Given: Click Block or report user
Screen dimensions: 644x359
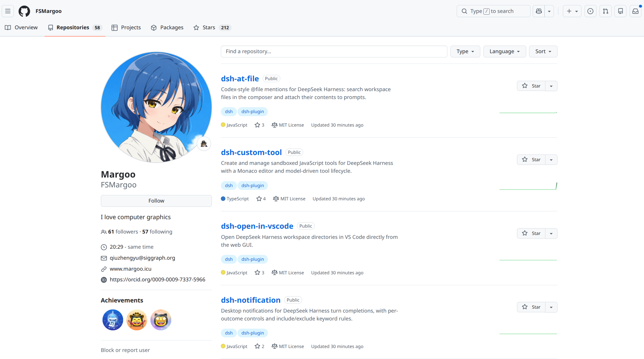Looking at the screenshot, I should click(125, 350).
